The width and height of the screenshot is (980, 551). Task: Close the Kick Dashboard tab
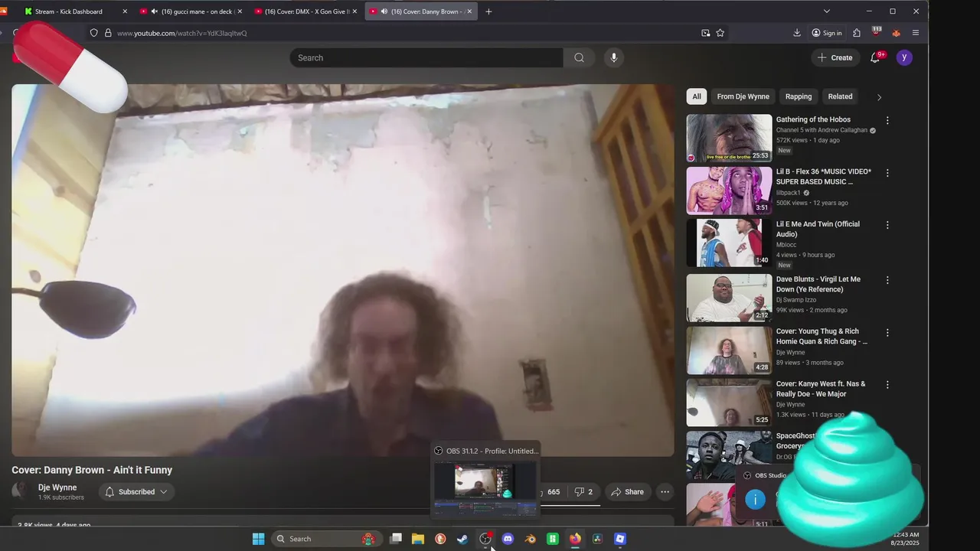pyautogui.click(x=125, y=11)
